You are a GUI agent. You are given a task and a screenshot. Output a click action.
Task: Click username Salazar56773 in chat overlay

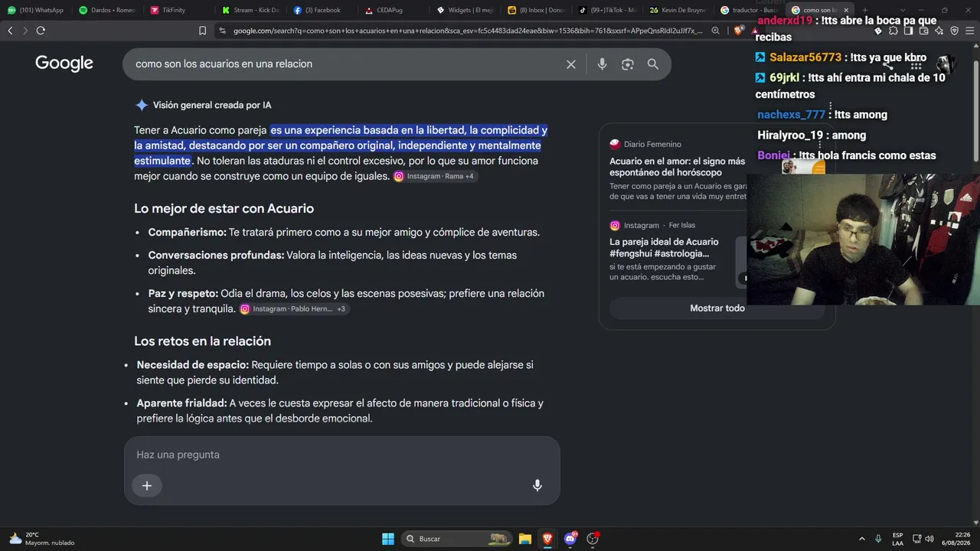(805, 57)
